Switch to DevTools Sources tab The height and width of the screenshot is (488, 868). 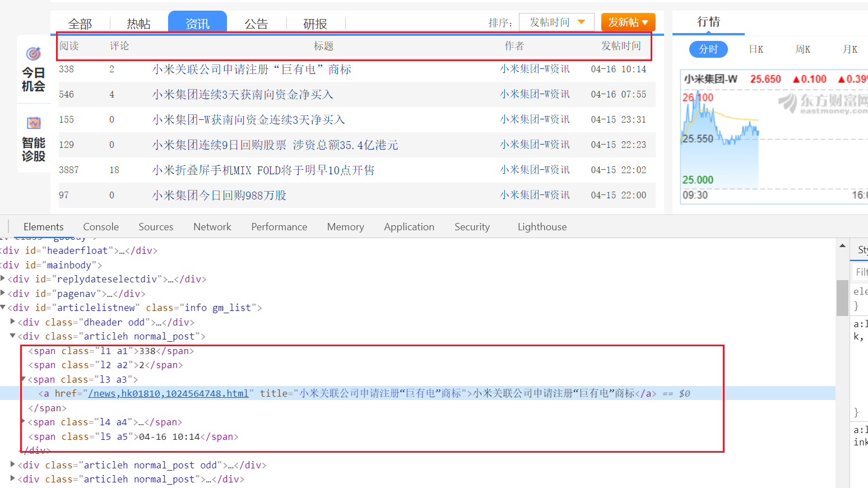point(156,227)
